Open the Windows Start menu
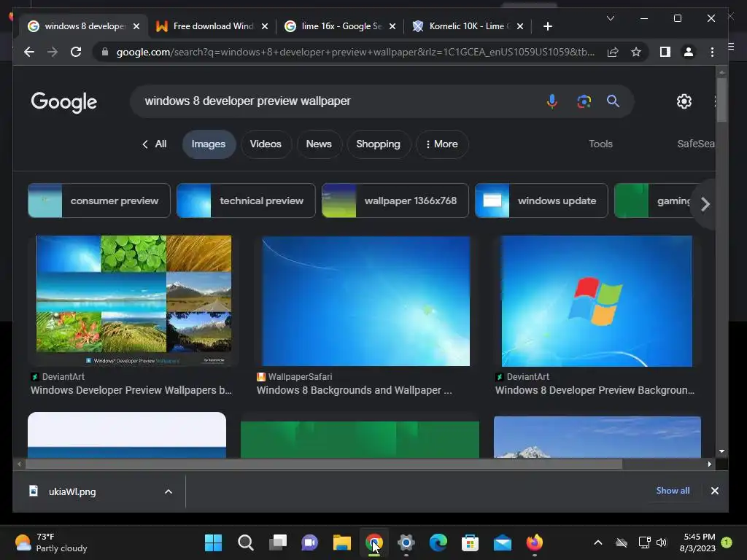The width and height of the screenshot is (747, 560). (x=213, y=542)
